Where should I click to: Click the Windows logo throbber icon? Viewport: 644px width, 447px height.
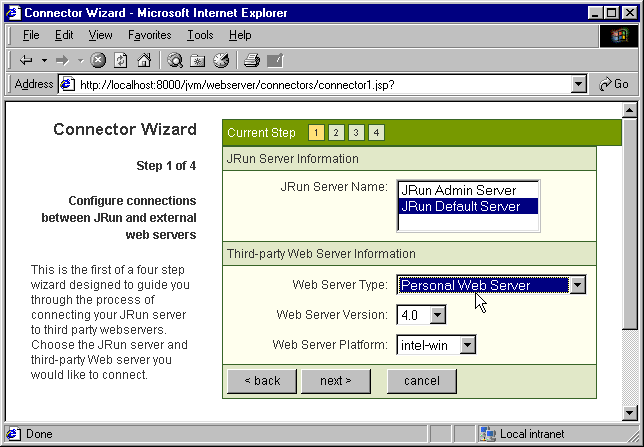tap(619, 35)
